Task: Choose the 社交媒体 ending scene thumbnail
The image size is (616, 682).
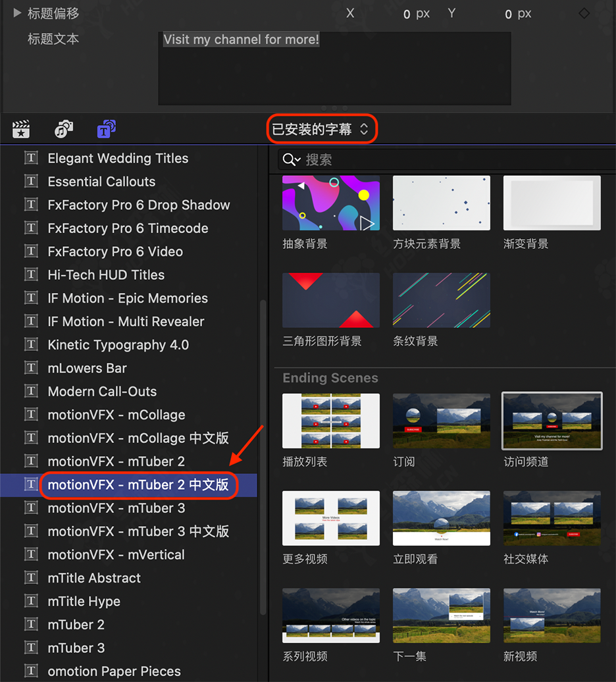Action: (x=552, y=518)
